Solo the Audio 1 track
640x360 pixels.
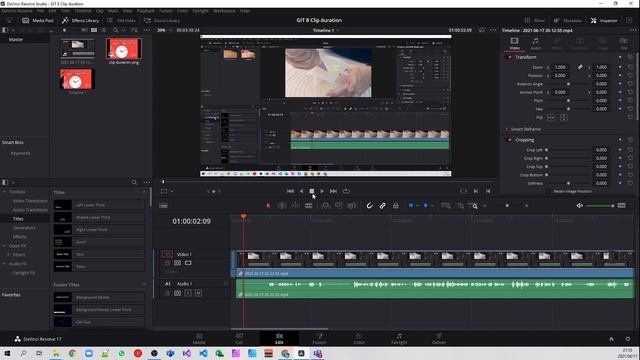pyautogui.click(x=188, y=293)
